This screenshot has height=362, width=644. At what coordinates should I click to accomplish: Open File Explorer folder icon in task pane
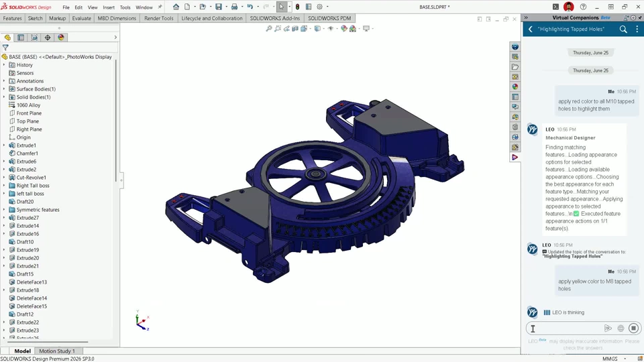(x=515, y=67)
